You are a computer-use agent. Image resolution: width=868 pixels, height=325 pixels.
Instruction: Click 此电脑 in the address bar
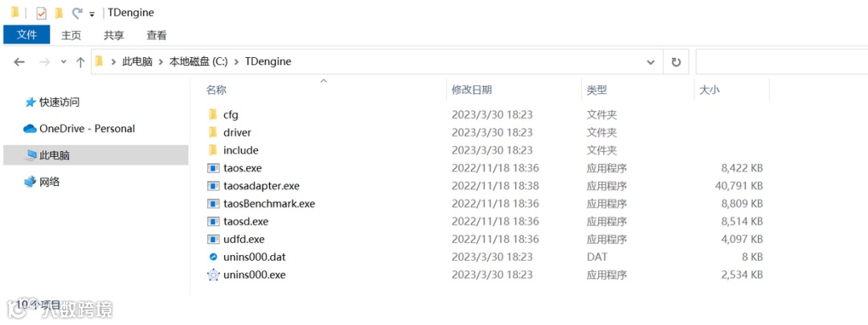(x=137, y=62)
